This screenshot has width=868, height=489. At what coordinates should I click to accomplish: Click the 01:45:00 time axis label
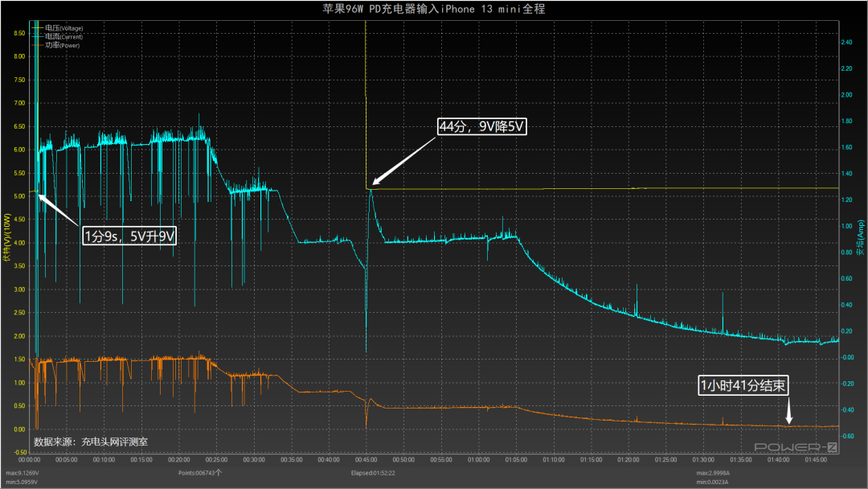(x=816, y=460)
